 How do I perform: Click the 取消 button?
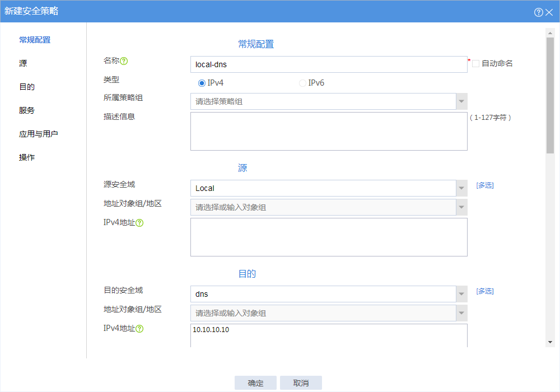(301, 383)
